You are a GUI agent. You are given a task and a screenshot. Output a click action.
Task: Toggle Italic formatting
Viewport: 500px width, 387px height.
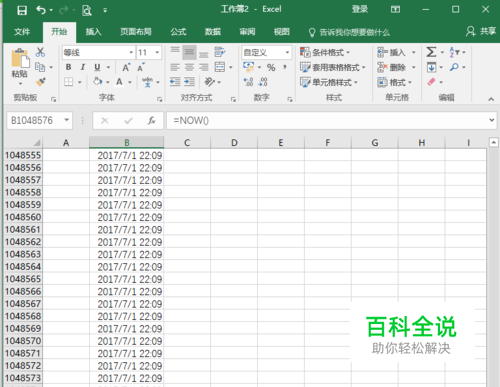(83, 67)
